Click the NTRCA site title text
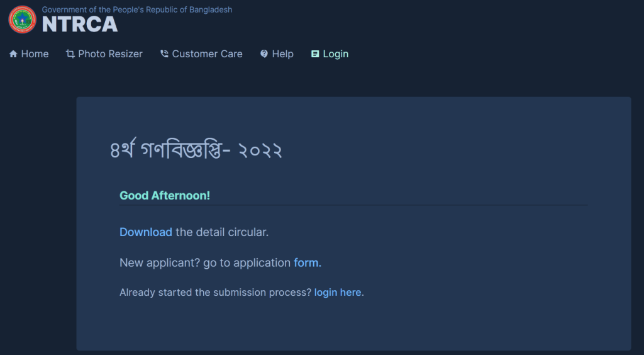This screenshot has width=644, height=355. [x=80, y=25]
